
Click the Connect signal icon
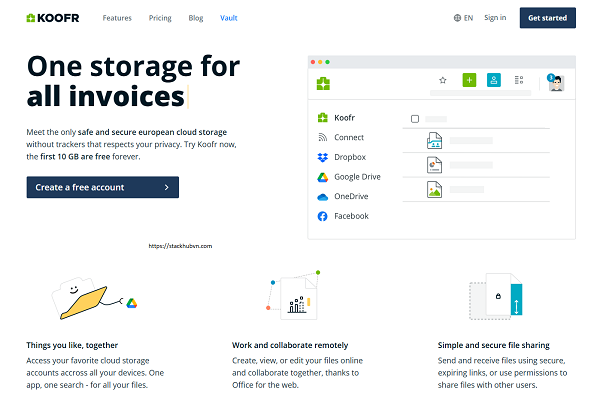[323, 137]
